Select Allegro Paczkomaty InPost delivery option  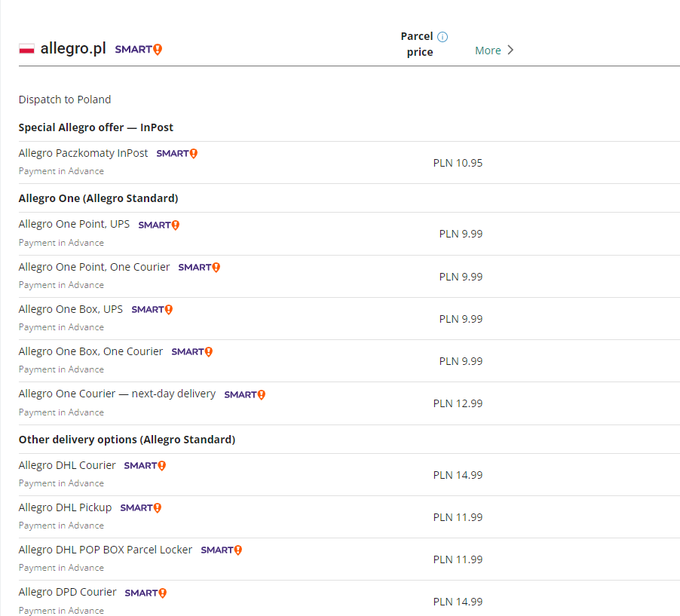coord(84,153)
